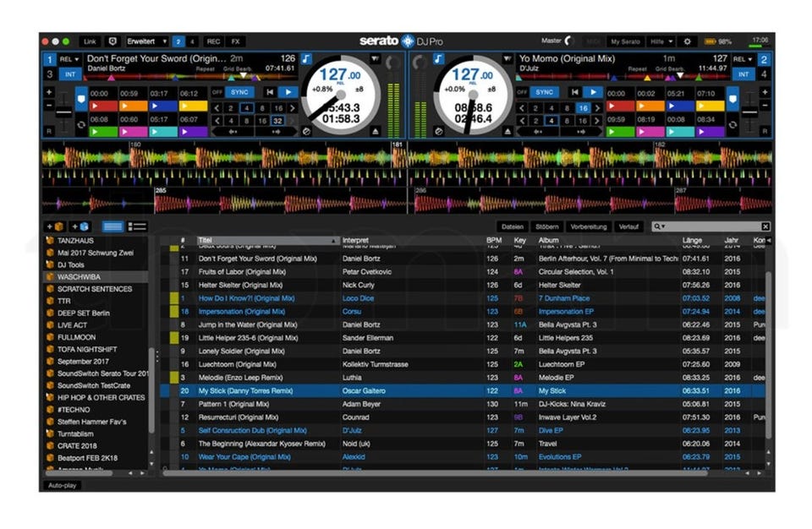The width and height of the screenshot is (812, 529).
Task: Open the Verlauf panel tab
Action: 628,226
